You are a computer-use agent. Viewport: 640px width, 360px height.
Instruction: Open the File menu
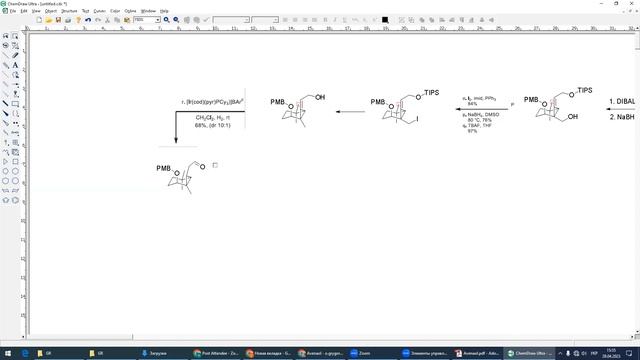point(13,11)
